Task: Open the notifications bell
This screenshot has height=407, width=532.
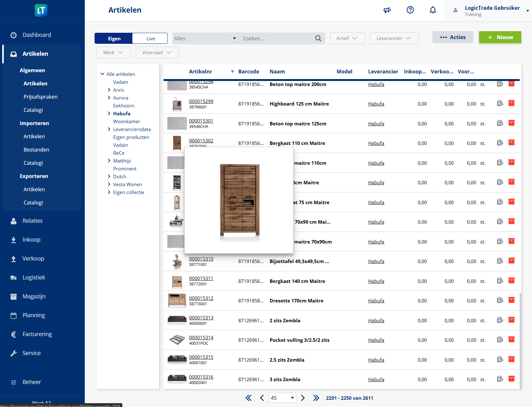Action: tap(433, 10)
